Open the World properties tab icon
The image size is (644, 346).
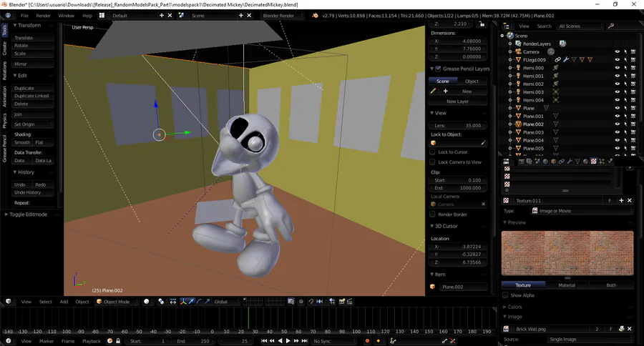pos(545,162)
